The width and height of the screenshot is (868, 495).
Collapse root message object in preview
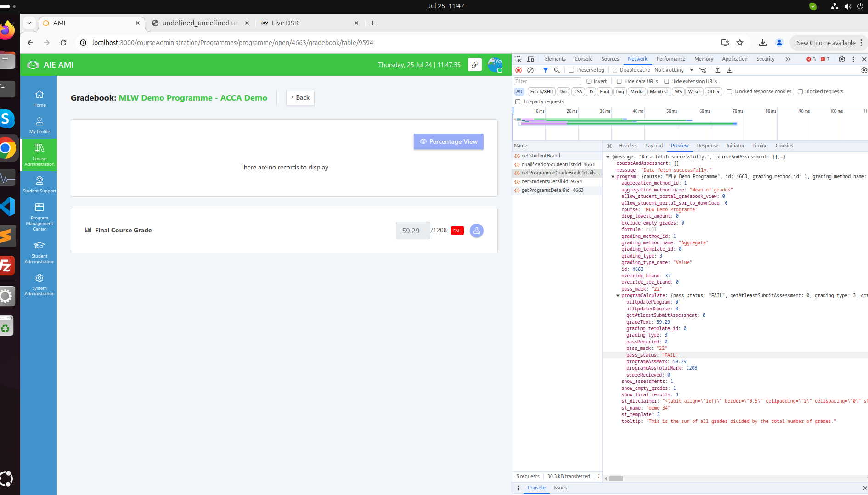(608, 157)
